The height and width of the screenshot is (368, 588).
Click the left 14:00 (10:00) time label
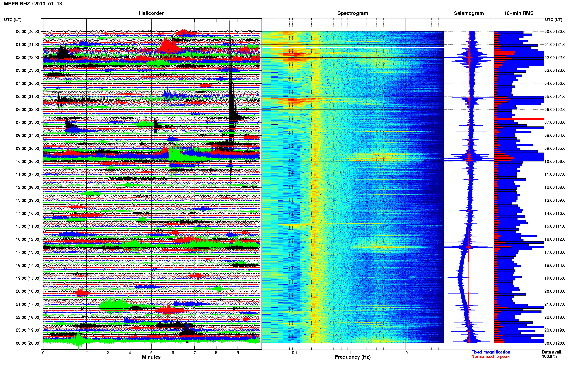[28, 213]
